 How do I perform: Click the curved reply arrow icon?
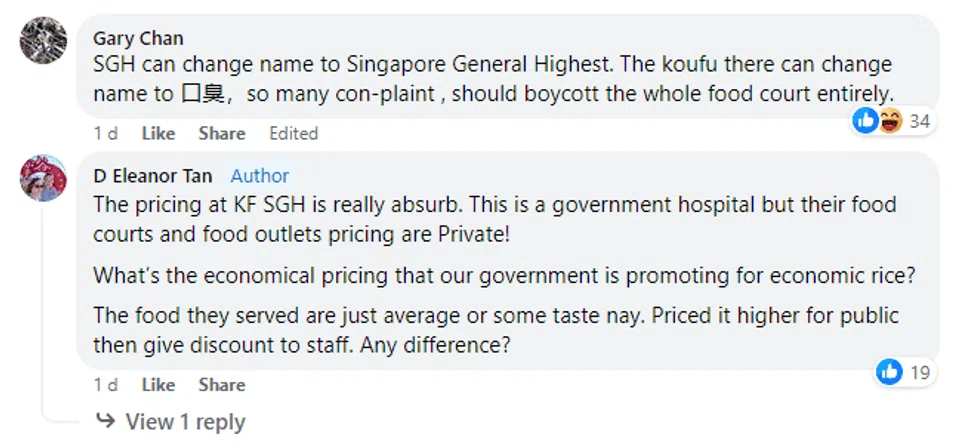pyautogui.click(x=105, y=421)
